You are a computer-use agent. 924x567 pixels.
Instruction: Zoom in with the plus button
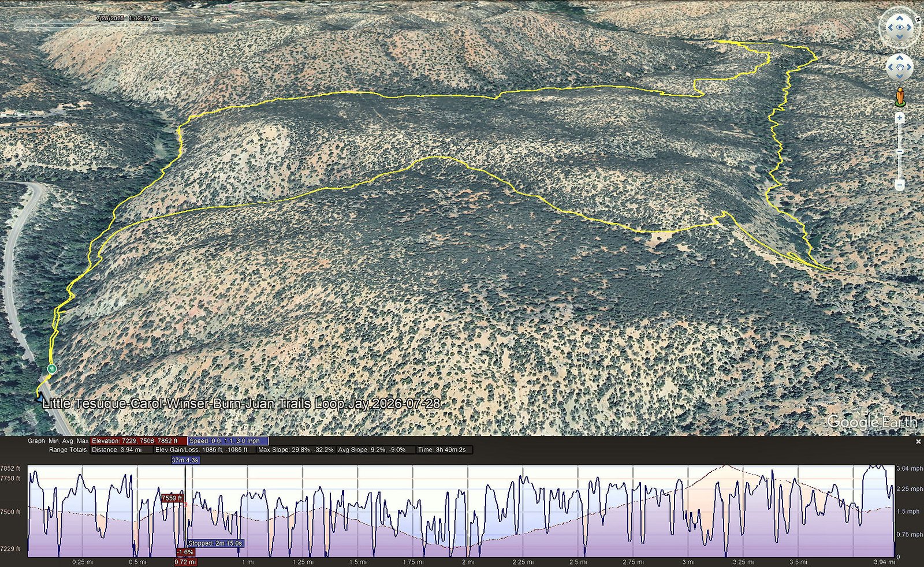900,118
